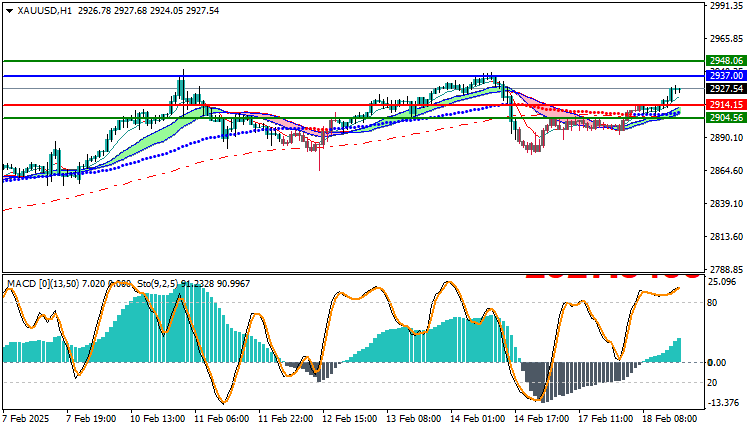Click the 2813.60 price axis value

click(727, 237)
